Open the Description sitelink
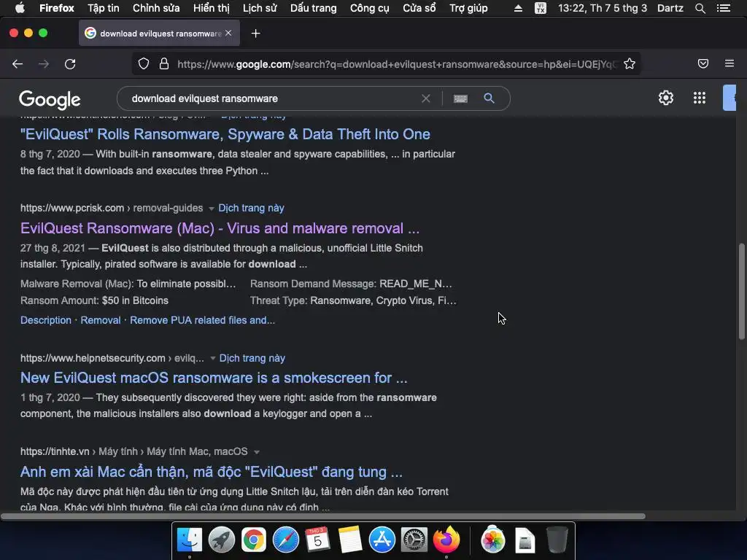 click(46, 320)
